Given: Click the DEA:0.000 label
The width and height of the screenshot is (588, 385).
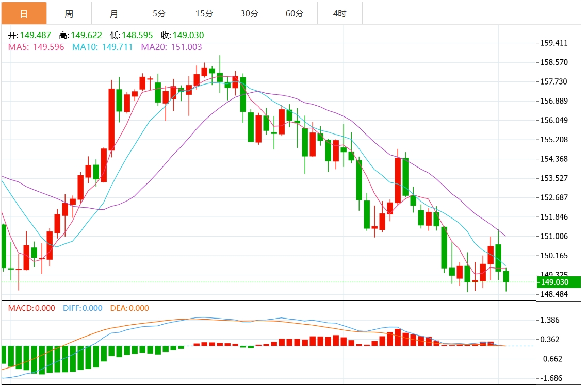Looking at the screenshot, I should pyautogui.click(x=129, y=308).
